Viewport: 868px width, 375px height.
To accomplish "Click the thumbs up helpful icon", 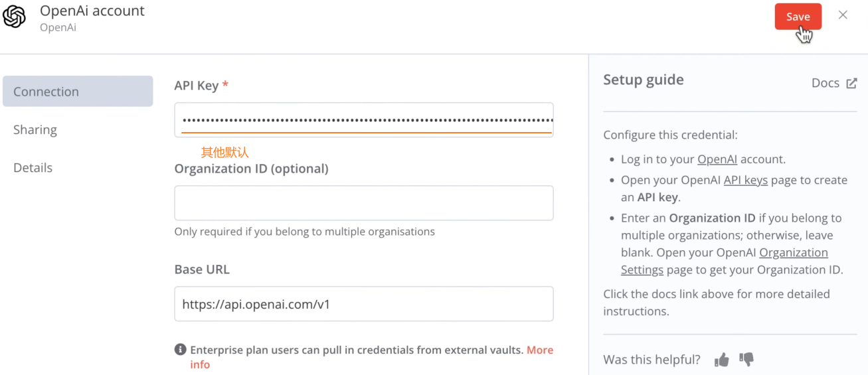I will [721, 360].
